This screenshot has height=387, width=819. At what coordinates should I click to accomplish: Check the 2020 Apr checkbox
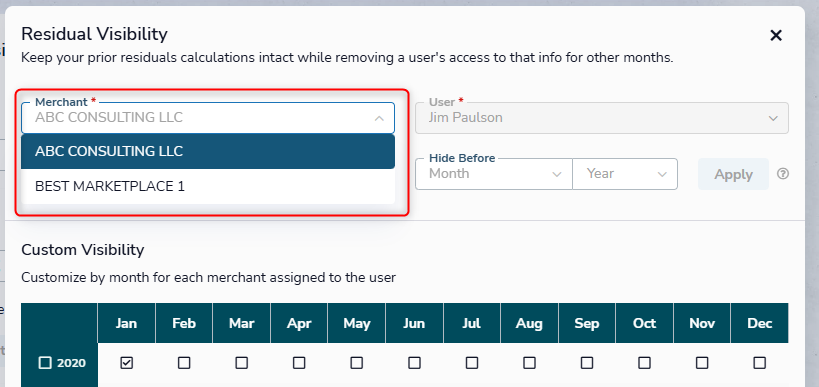pos(299,362)
